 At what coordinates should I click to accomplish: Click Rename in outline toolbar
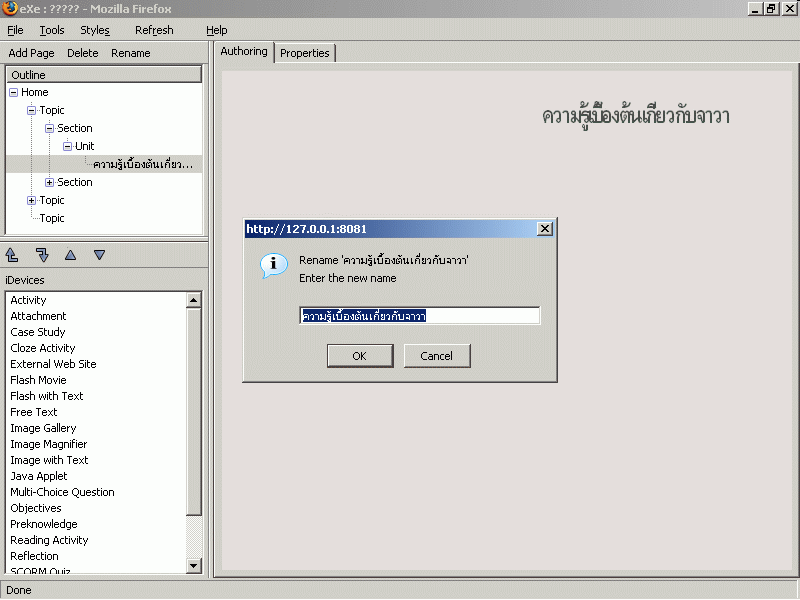click(131, 53)
